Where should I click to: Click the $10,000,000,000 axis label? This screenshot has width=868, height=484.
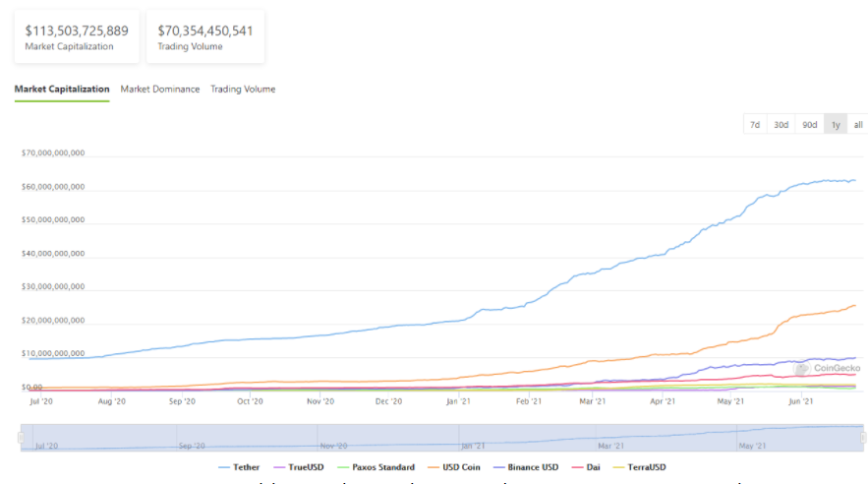point(53,353)
